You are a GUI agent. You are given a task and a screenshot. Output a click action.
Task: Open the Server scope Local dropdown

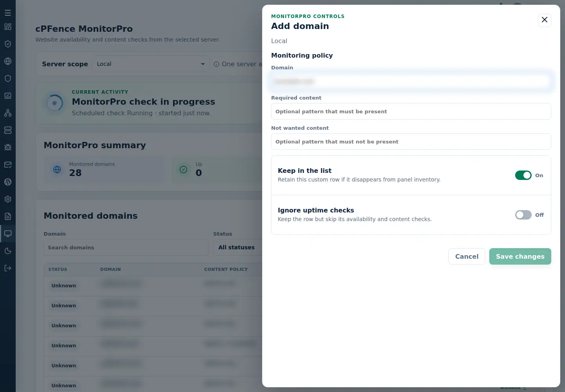151,64
